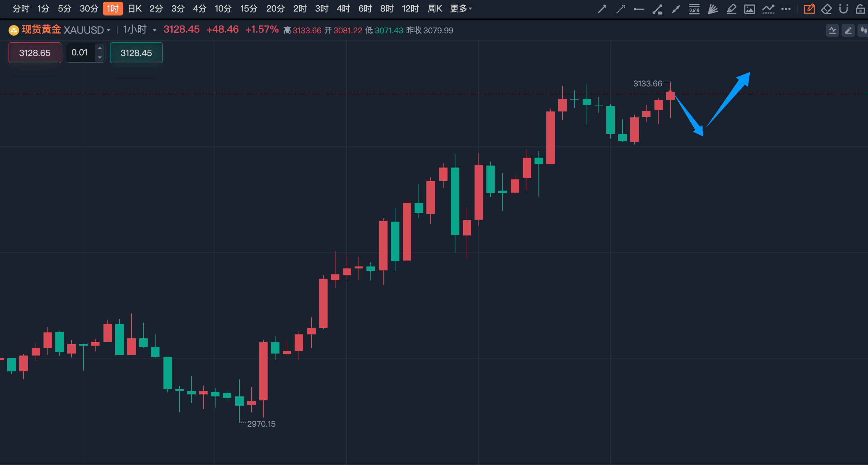868x465 pixels.
Task: Toggle the drawing lock icon
Action: pos(860,9)
